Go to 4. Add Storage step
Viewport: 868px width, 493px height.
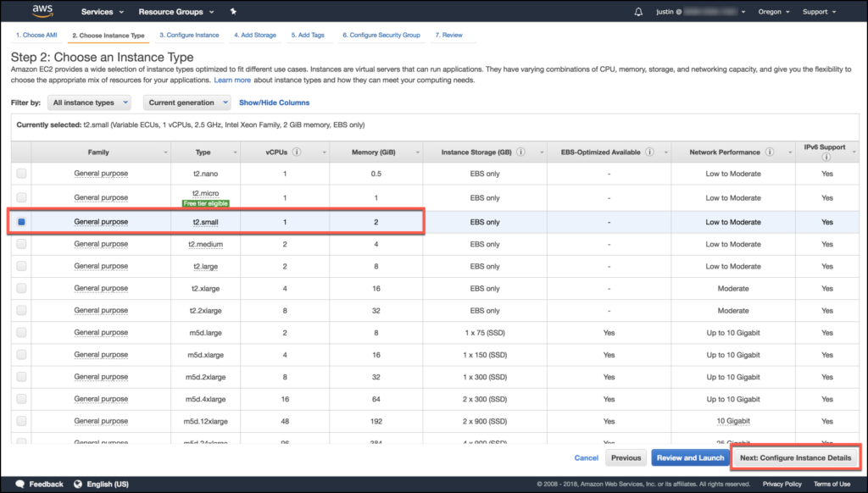[255, 35]
